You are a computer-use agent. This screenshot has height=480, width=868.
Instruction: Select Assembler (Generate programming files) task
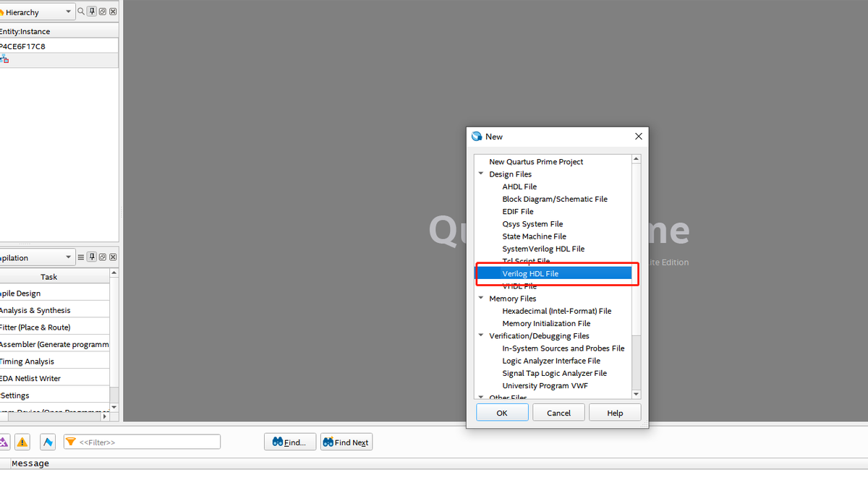click(55, 344)
